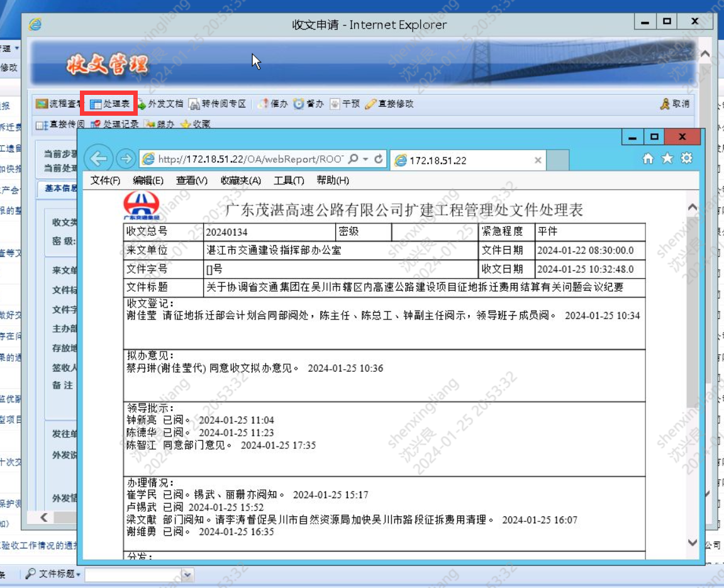The height and width of the screenshot is (588, 724).
Task: Click the 文件标题 content text
Action: [x=415, y=287]
